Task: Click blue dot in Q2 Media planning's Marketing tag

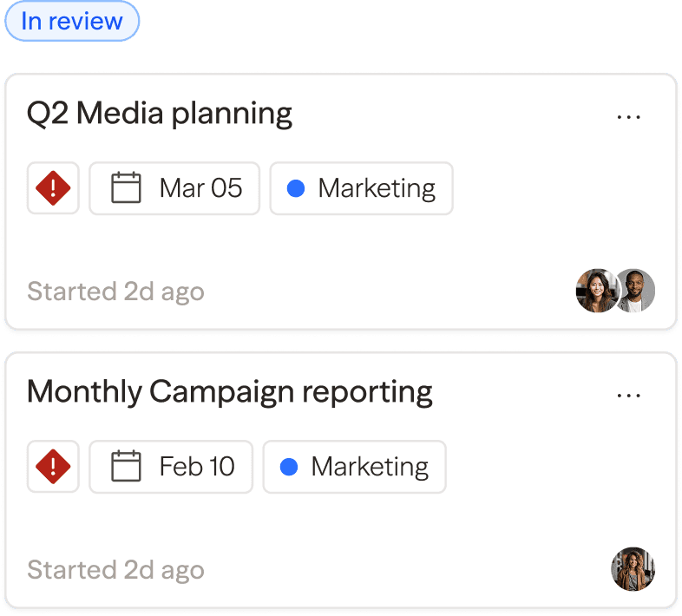Action: [x=296, y=188]
